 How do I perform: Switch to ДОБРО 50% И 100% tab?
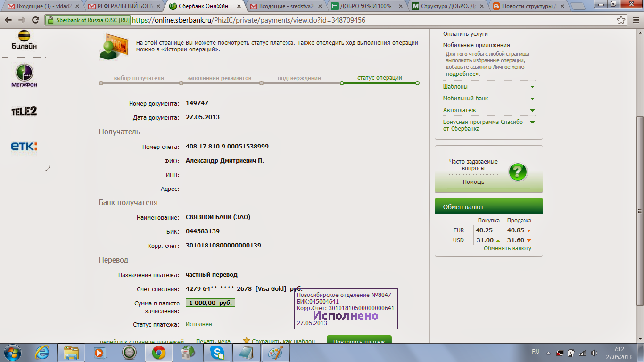(367, 6)
